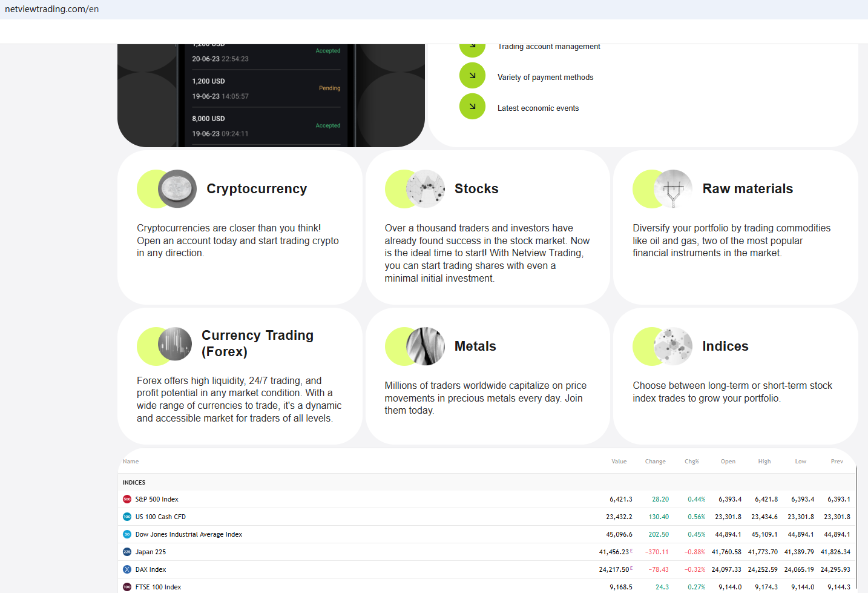Click the phone transactions mockup image
Viewport: 868px width, 593px height.
271,95
